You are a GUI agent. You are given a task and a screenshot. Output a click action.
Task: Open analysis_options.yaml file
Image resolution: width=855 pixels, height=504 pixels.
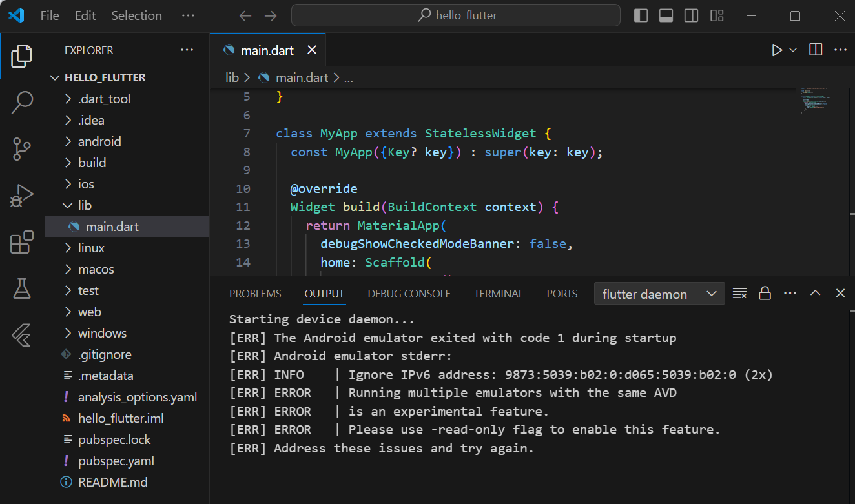127,397
